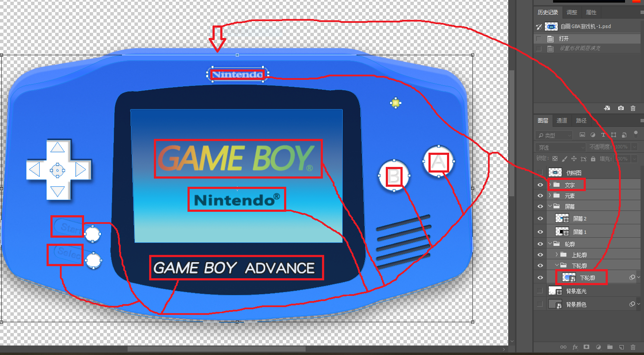Collapse the 屏幕 layer group
This screenshot has height=355, width=644.
tap(550, 207)
